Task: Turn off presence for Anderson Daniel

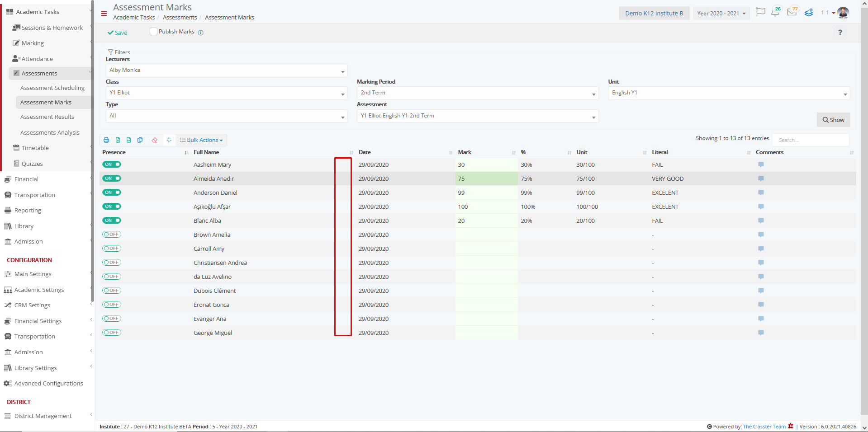Action: [x=112, y=193]
